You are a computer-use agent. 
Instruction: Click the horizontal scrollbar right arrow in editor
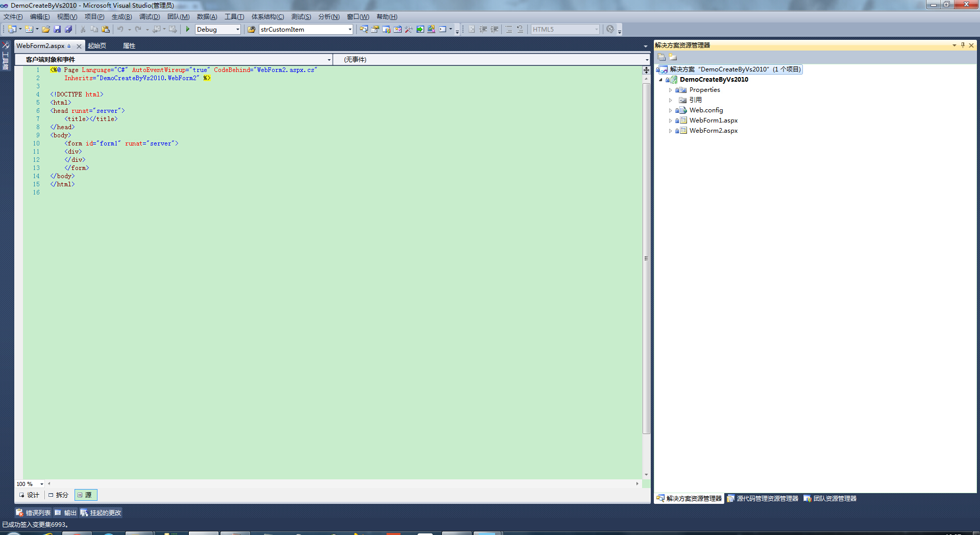[637, 483]
